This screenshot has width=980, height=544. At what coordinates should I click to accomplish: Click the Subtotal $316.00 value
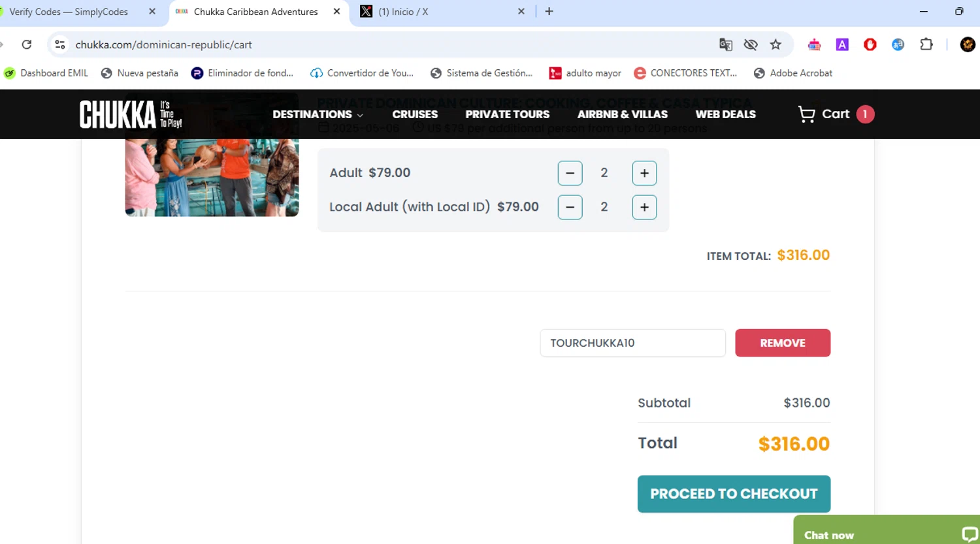point(807,403)
